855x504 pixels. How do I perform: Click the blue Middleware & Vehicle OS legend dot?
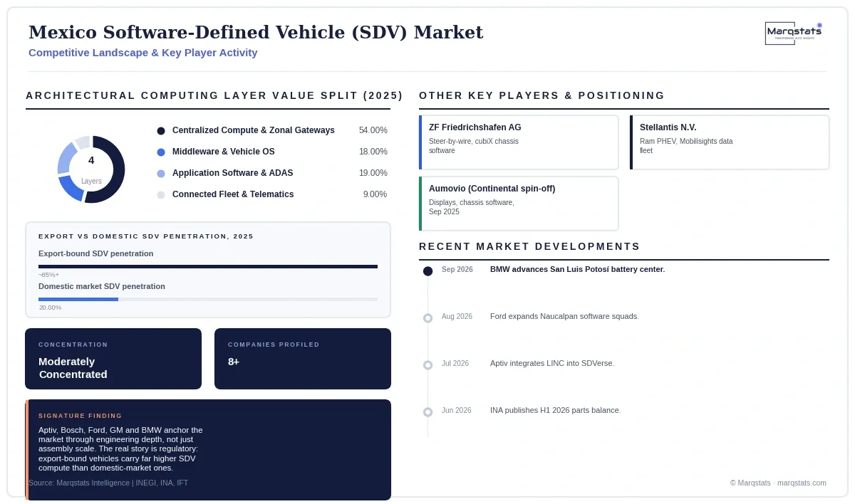click(161, 152)
